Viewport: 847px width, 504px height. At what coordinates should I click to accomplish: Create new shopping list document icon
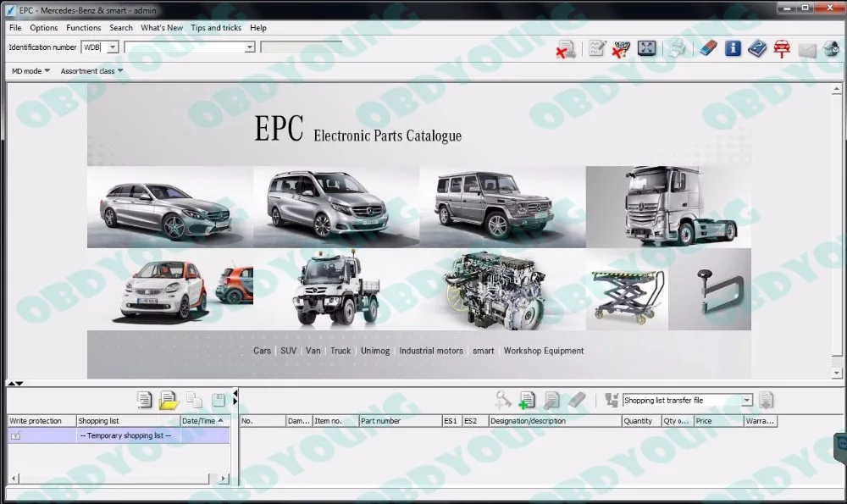(144, 400)
